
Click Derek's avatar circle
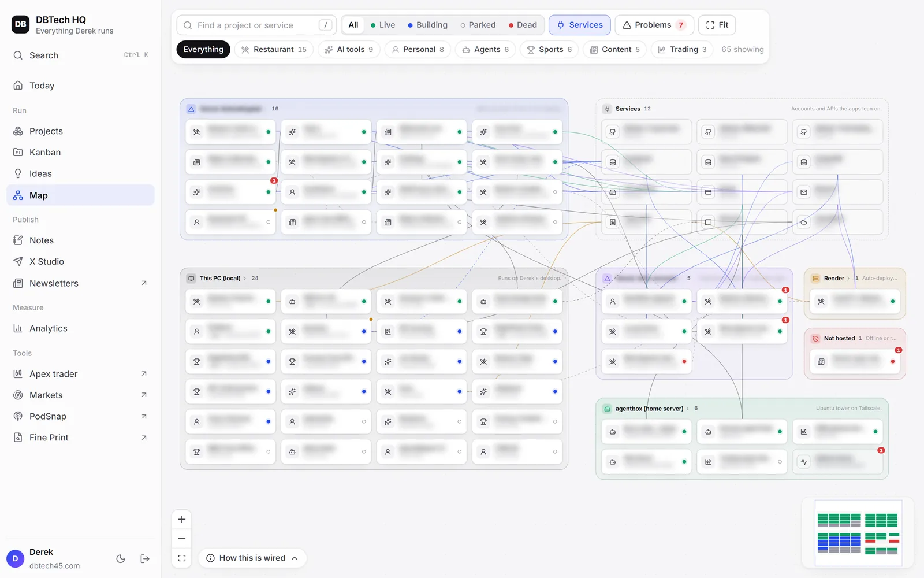pos(15,558)
